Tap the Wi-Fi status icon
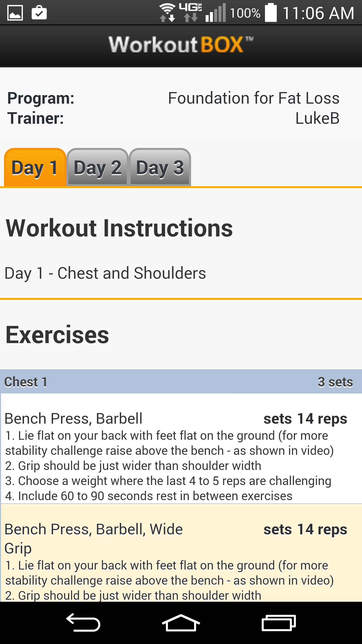The height and width of the screenshot is (644, 362). 167,13
